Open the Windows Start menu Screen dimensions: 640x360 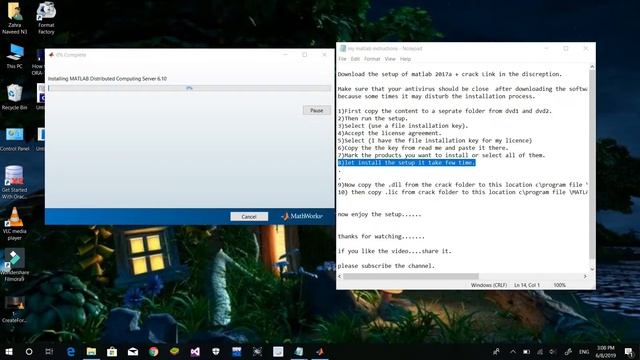[9, 351]
